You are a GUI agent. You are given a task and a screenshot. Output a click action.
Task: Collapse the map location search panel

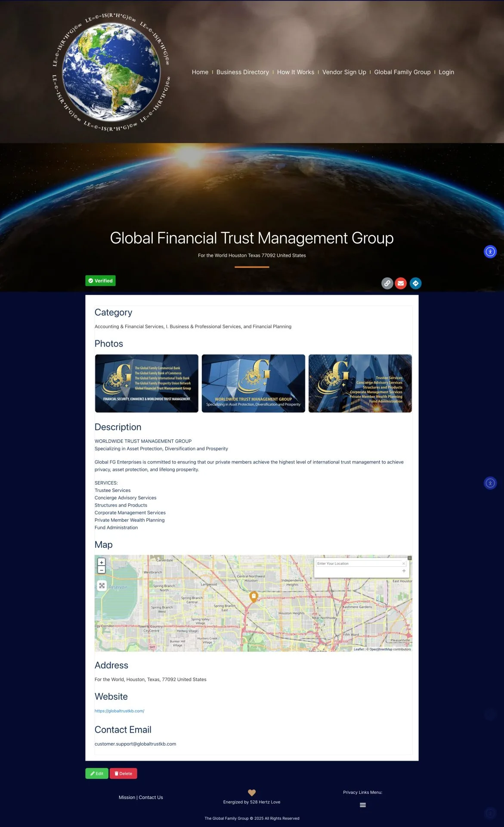[x=409, y=558]
